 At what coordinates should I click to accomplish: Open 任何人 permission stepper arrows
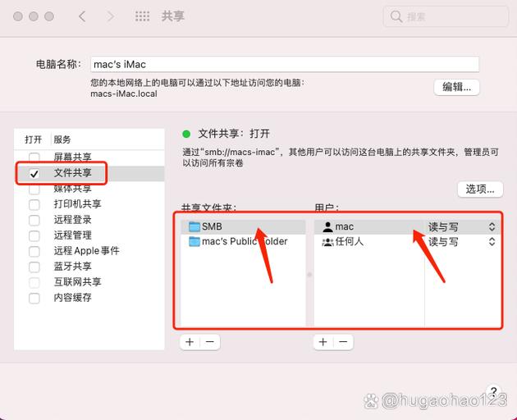coord(492,242)
